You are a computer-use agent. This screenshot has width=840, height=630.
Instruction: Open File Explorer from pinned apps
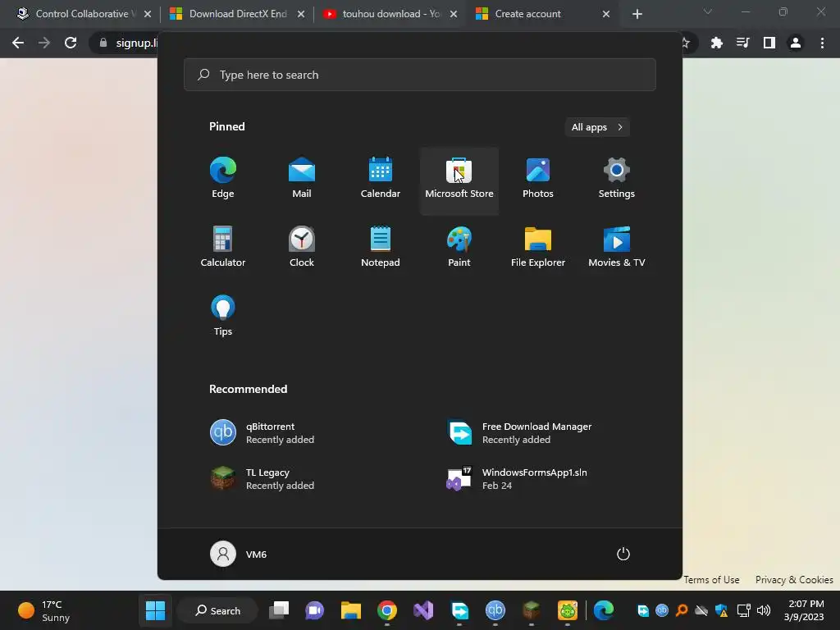point(538,248)
